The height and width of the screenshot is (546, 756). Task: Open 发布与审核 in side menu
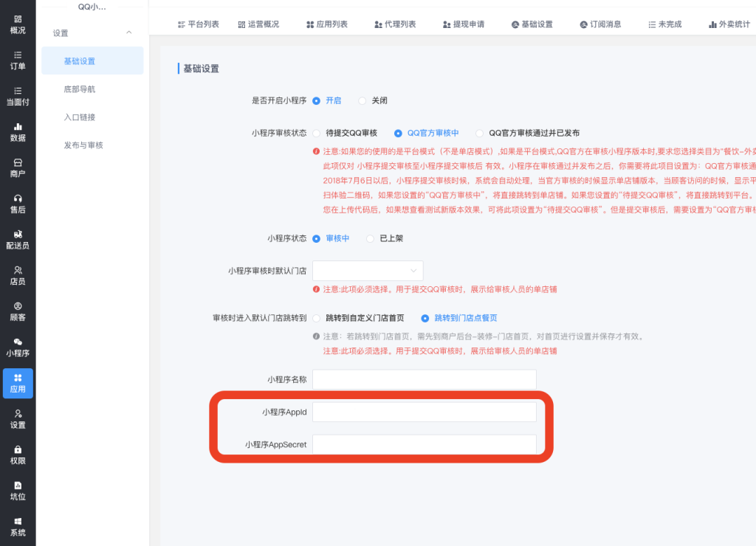(83, 145)
